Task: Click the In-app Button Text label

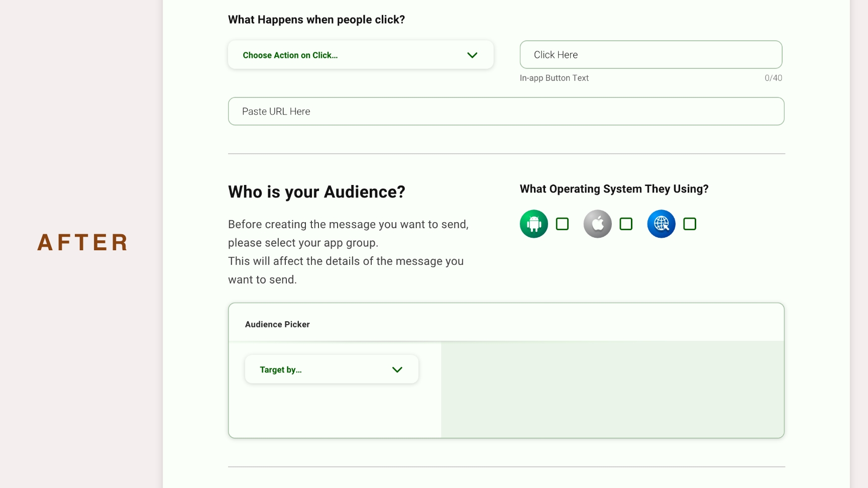Action: 554,78
